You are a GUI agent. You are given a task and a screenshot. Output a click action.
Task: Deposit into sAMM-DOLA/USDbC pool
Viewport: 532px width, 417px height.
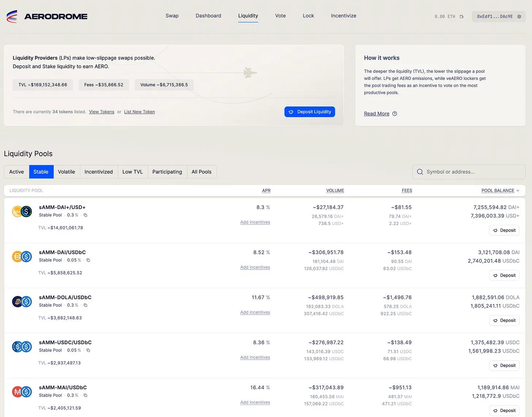pos(504,320)
